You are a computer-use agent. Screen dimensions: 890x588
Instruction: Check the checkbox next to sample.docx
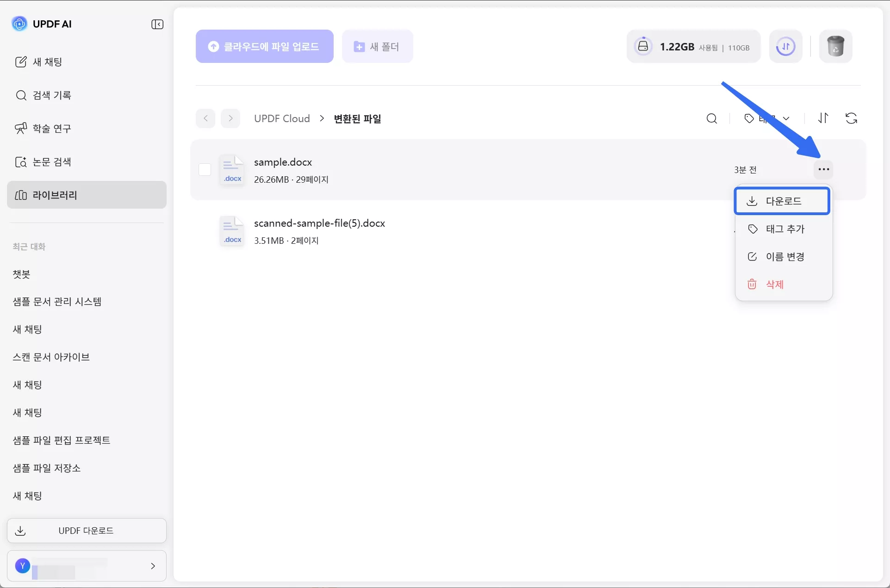coord(205,169)
